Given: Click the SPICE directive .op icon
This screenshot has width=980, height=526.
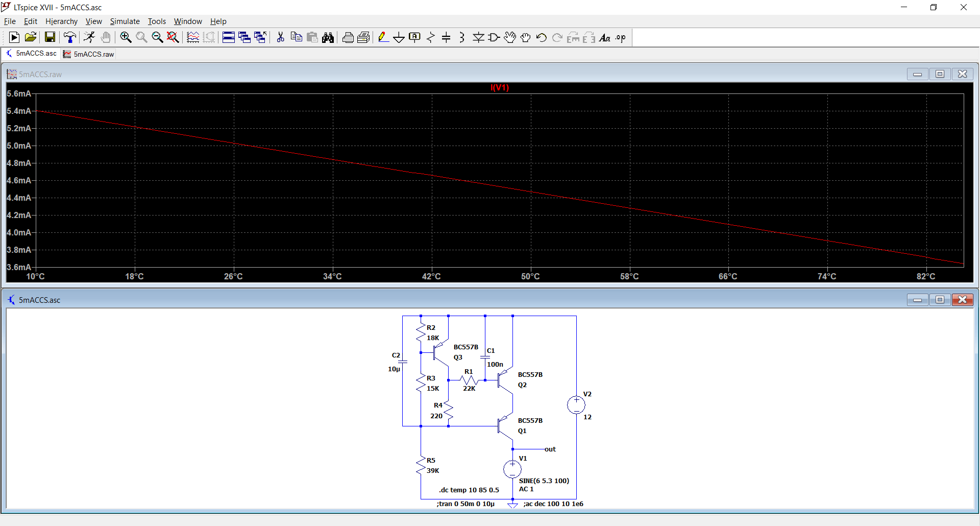Looking at the screenshot, I should point(621,37).
